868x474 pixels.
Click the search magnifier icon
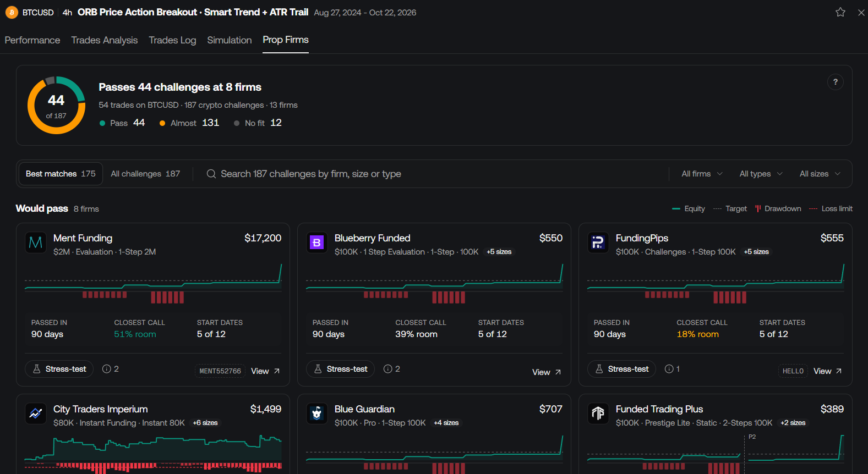[211, 174]
